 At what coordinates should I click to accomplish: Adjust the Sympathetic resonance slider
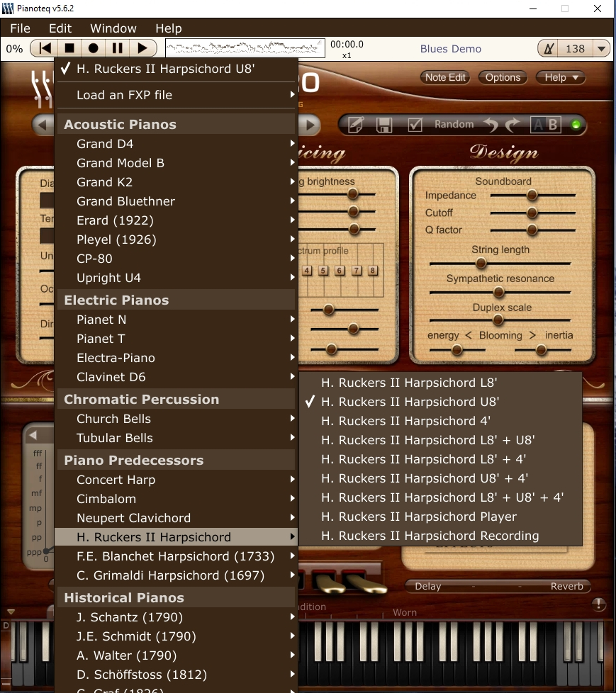coord(499,292)
